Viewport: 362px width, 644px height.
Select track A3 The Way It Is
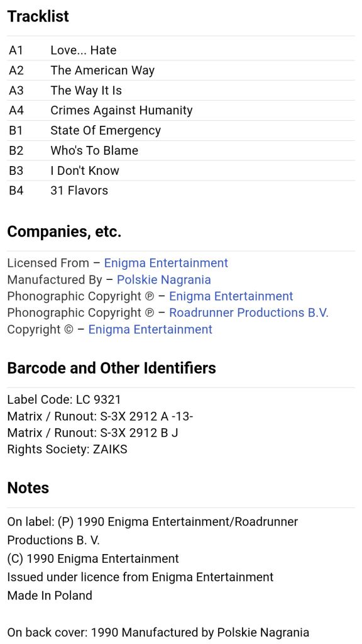(181, 91)
